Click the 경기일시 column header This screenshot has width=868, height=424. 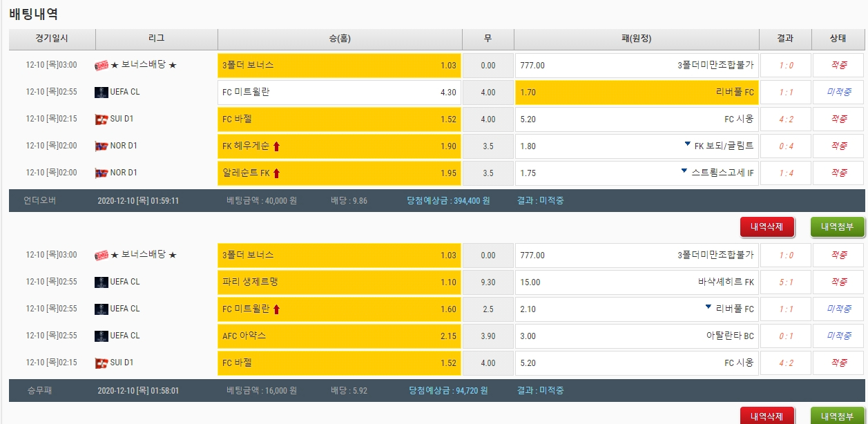tap(52, 39)
